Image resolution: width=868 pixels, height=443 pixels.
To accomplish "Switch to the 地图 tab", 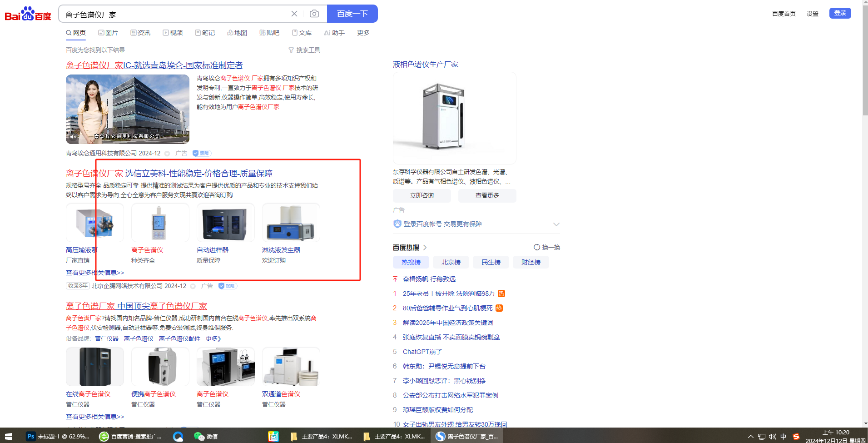I will (237, 33).
